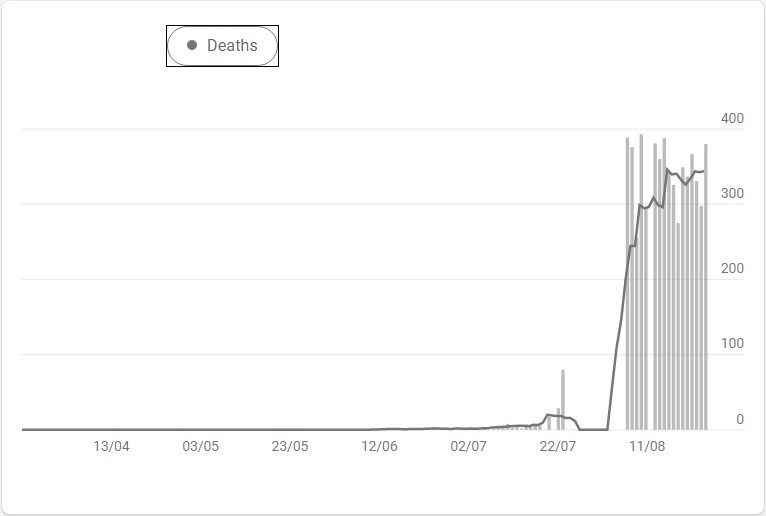Click the 200 y-axis value label
Viewport: 766px width, 516px height.
click(x=732, y=268)
